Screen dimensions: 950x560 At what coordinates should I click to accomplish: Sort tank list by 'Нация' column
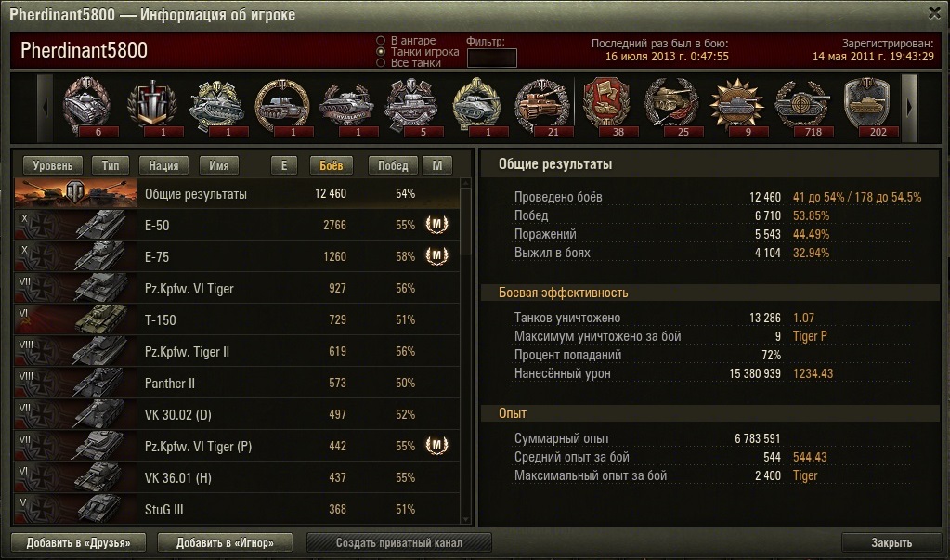163,165
